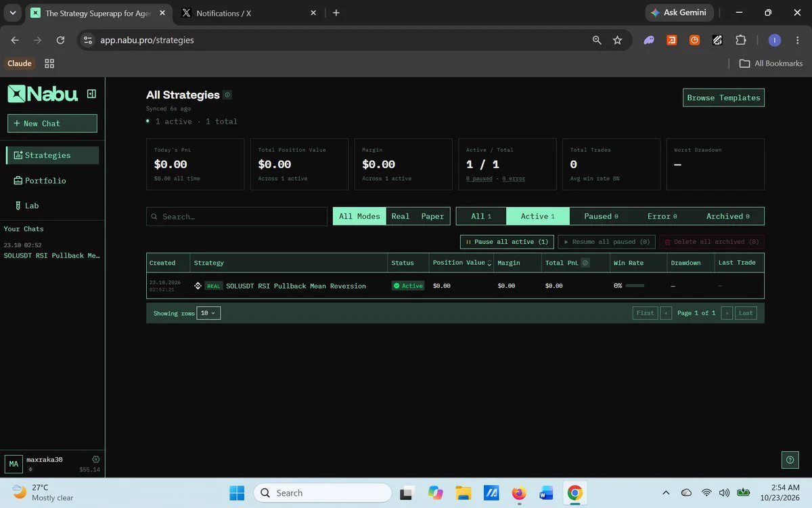Open the Lab sidebar item
Screen dimensions: 812x508
tap(53, 206)
